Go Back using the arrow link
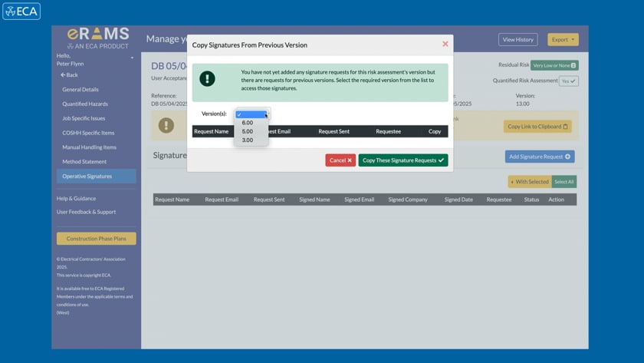This screenshot has height=363, width=644. tap(69, 74)
